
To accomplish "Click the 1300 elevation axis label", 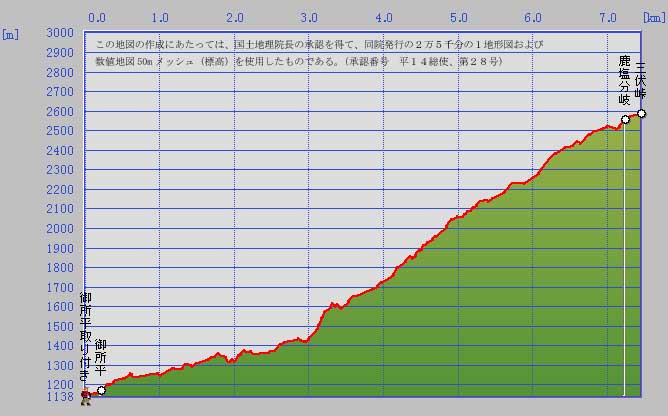I will pos(60,365).
